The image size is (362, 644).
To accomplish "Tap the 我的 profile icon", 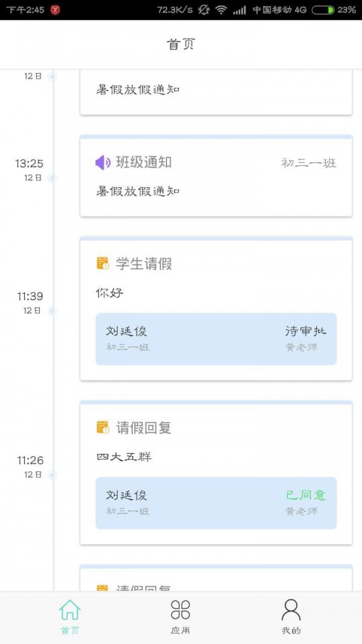I will click(291, 611).
